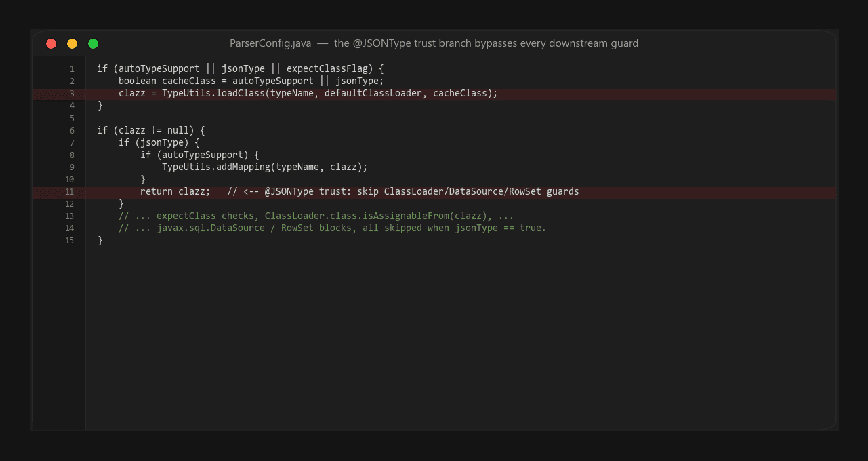Click line number 8 in the gutter
Screen dimensions: 868x461
pos(72,155)
